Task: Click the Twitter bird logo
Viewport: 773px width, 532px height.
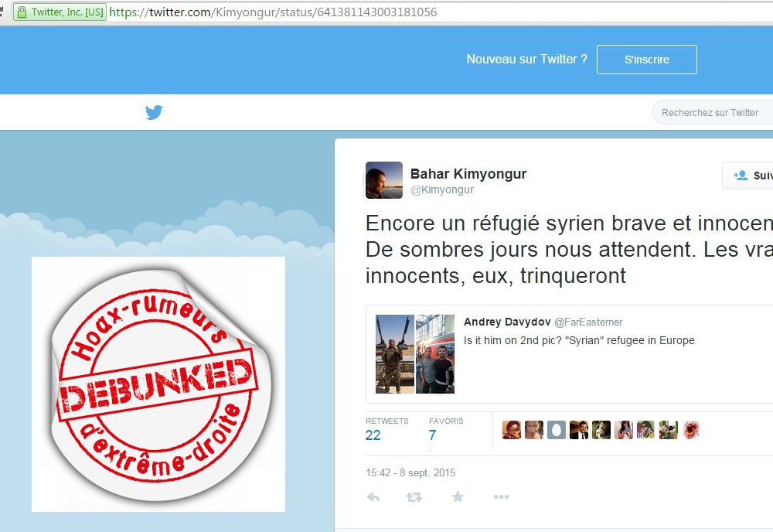Action: pyautogui.click(x=154, y=112)
